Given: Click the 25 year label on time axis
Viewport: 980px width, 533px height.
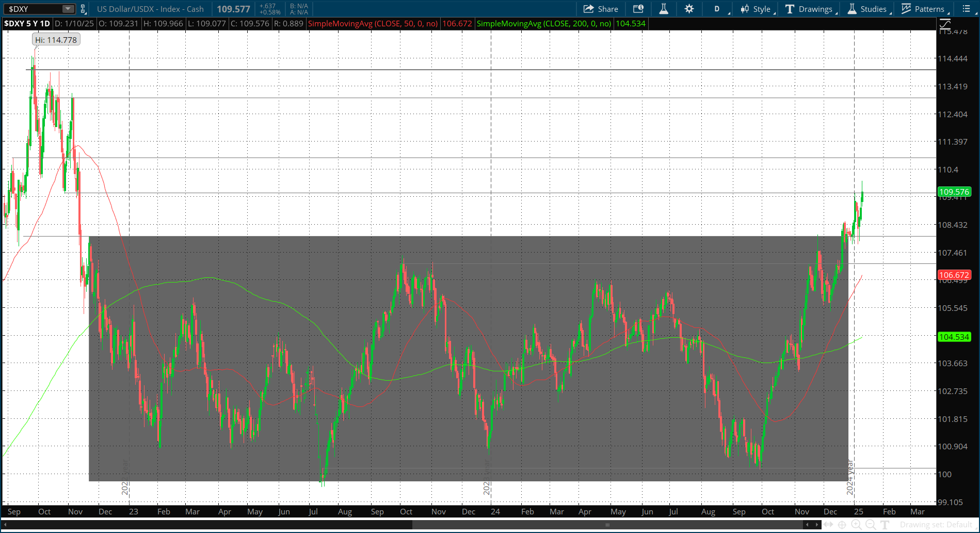Looking at the screenshot, I should click(858, 511).
